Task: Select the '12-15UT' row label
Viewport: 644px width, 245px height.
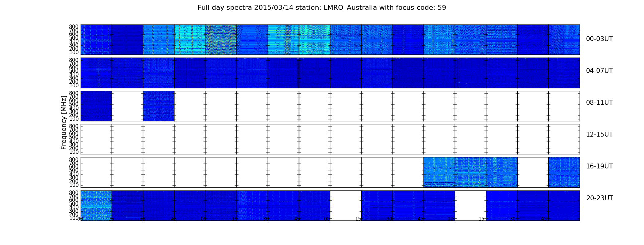Action: pos(599,134)
